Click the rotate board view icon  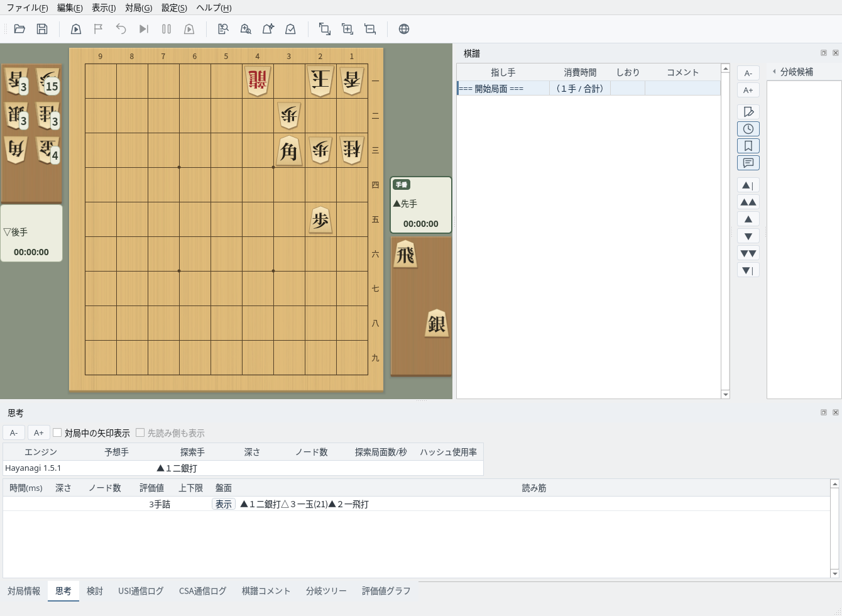pos(325,29)
